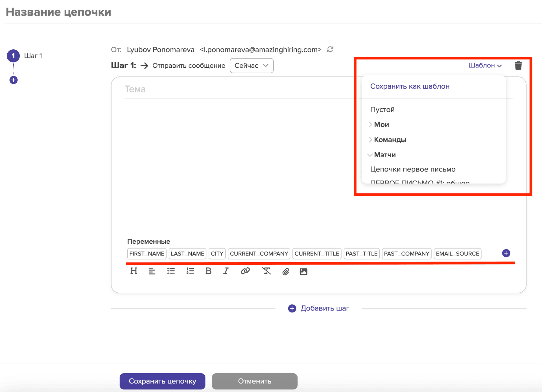This screenshot has height=392, width=542.
Task: Click the text alignment icon
Action: point(152,271)
